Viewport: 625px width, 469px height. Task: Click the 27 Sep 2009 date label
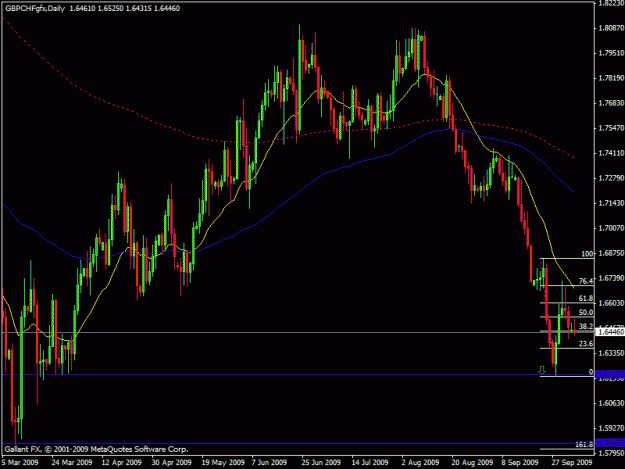pyautogui.click(x=572, y=462)
